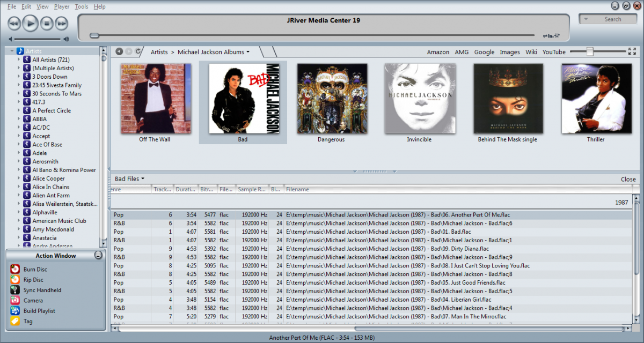Expand the Alice Cooper node
The width and height of the screenshot is (644, 343).
point(19,178)
